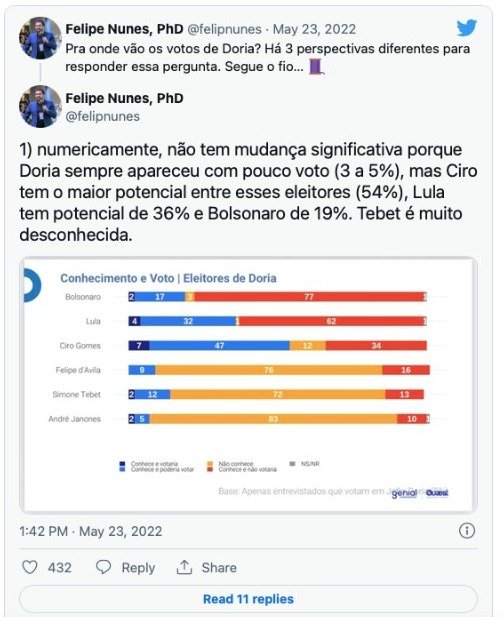
Task: Click the 432 likes count
Action: (x=59, y=568)
